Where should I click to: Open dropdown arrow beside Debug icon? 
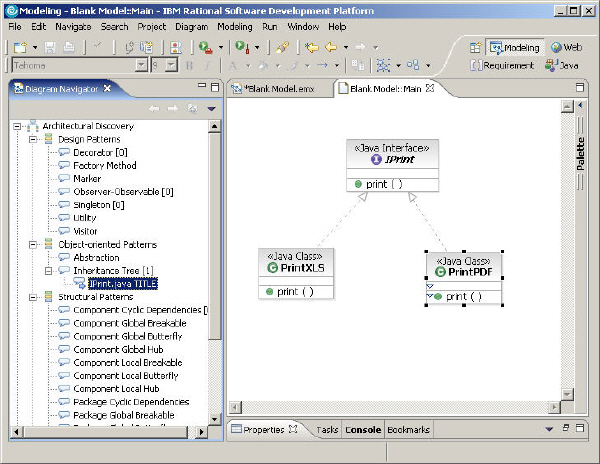[x=221, y=48]
